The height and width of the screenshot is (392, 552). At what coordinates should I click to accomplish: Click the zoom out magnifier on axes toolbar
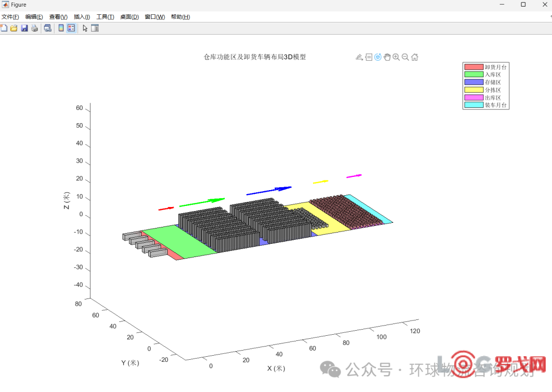click(x=405, y=57)
